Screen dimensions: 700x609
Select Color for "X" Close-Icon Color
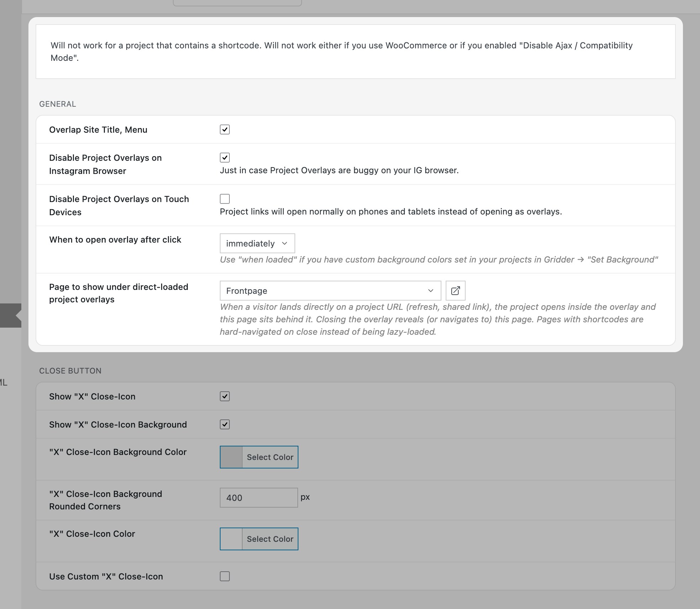[x=270, y=539]
